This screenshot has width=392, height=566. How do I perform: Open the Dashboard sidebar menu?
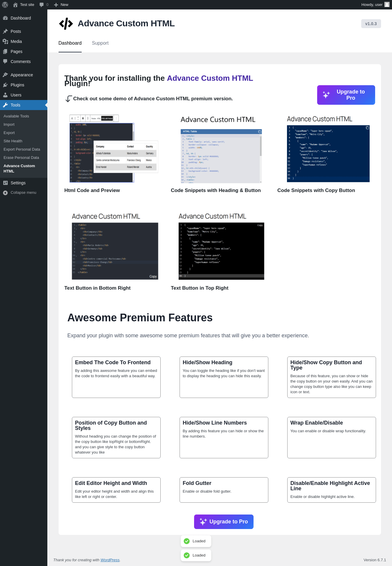point(24,18)
